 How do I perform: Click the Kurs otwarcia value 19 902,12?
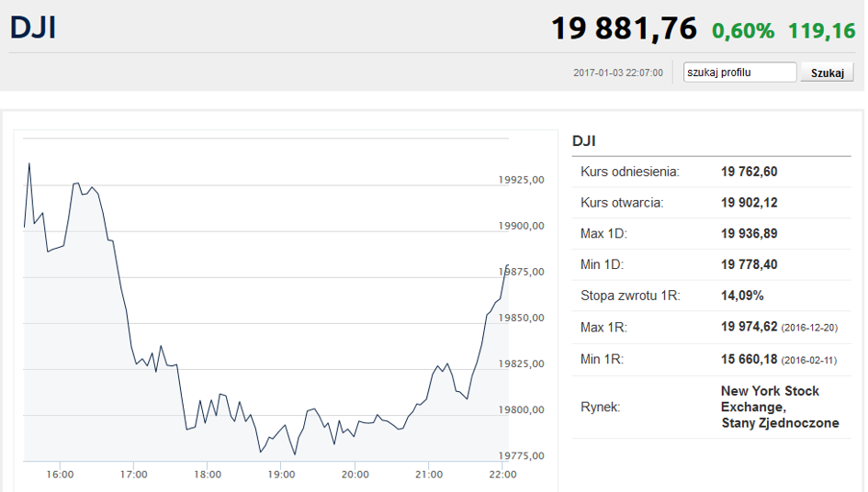coord(749,203)
